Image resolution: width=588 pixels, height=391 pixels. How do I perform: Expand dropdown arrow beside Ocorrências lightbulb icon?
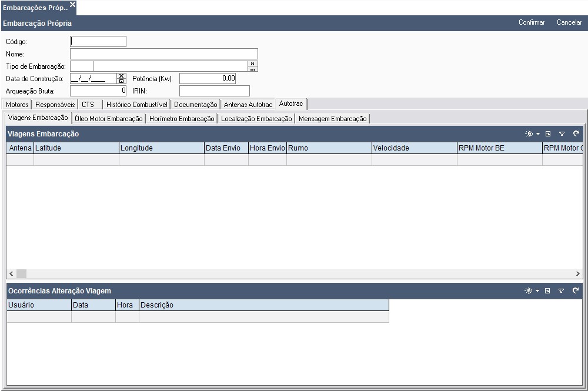(x=537, y=291)
